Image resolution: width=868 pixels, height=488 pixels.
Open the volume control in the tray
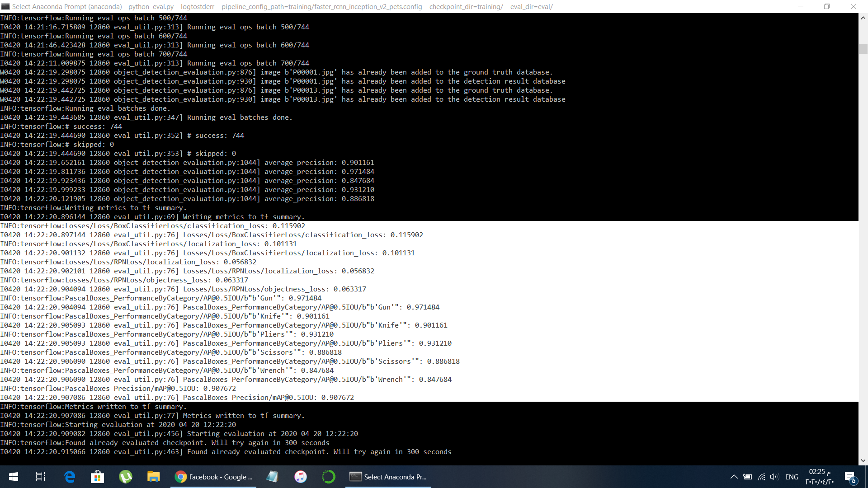tap(774, 477)
